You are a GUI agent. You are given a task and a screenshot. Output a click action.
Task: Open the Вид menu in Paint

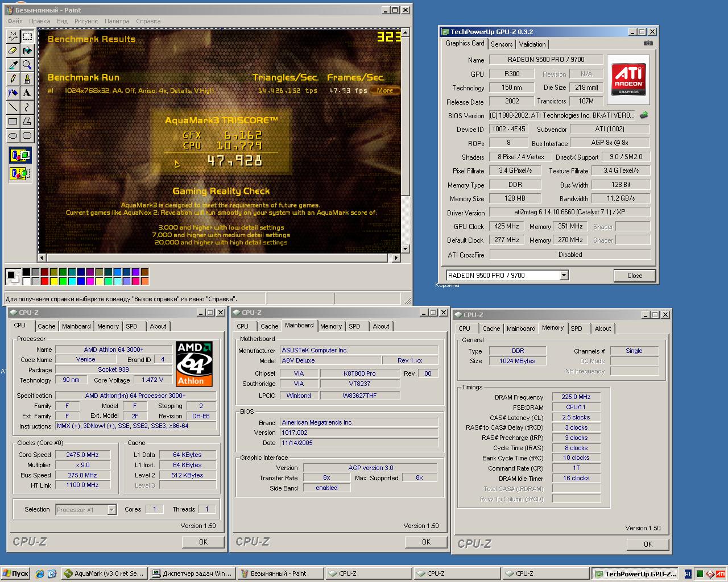pyautogui.click(x=62, y=21)
